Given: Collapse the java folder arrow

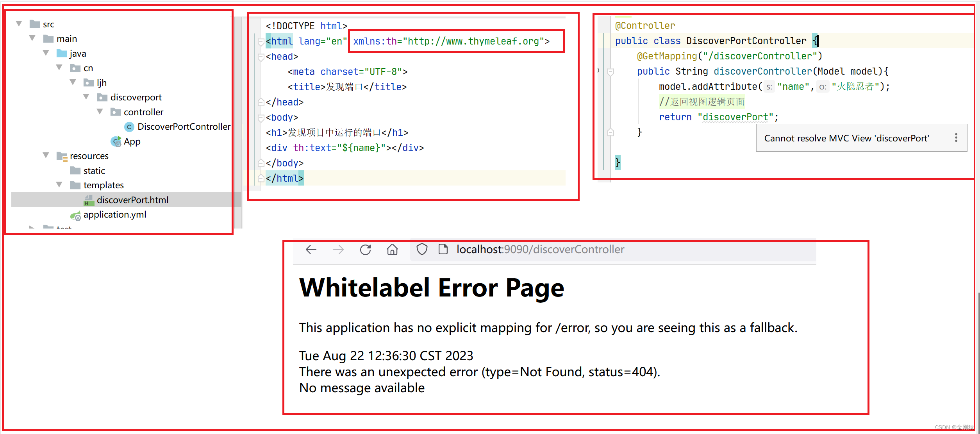Looking at the screenshot, I should 46,53.
